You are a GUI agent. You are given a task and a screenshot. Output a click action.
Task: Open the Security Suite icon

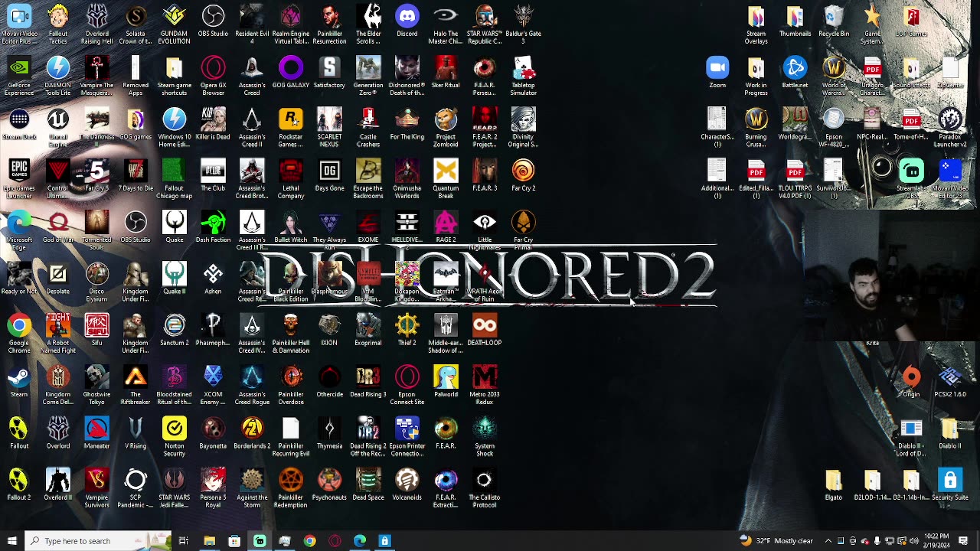950,484
